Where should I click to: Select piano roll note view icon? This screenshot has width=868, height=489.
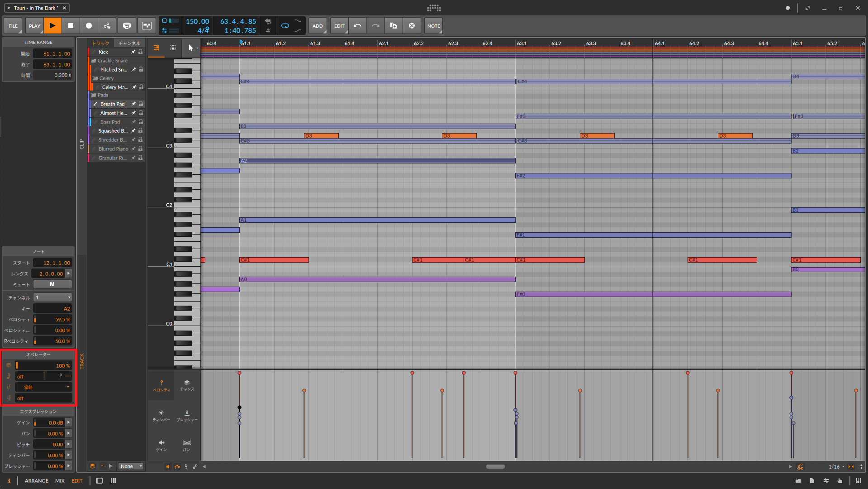(156, 48)
